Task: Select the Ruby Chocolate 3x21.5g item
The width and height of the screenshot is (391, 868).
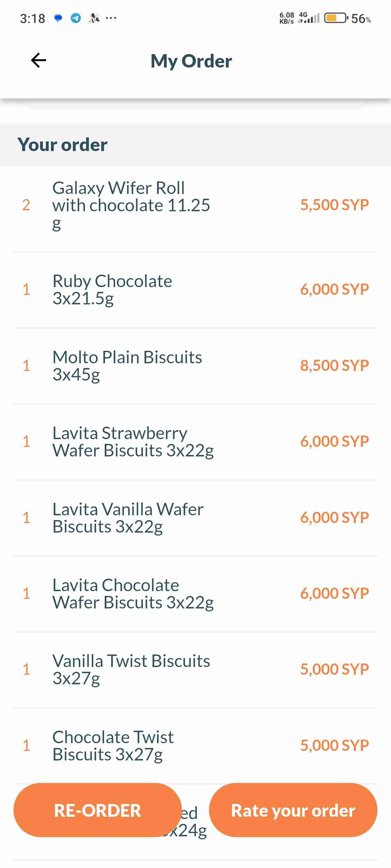Action: (112, 289)
